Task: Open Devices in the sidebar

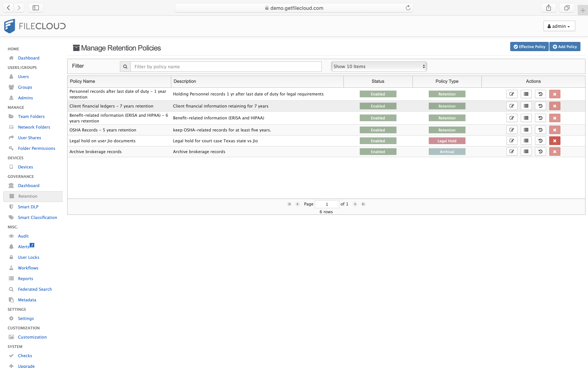Action: pos(26,167)
